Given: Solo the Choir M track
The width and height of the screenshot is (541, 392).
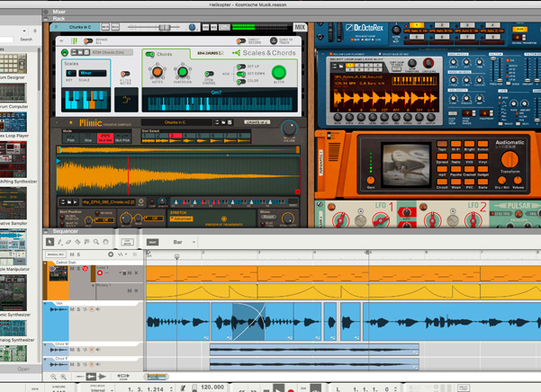Looking at the screenshot, I should click(78, 350).
